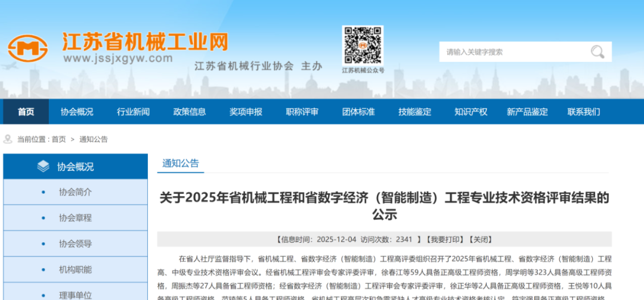Click the 江苏省机械行业协会 主办 text
Screen dimensions: 644x300
258,66
